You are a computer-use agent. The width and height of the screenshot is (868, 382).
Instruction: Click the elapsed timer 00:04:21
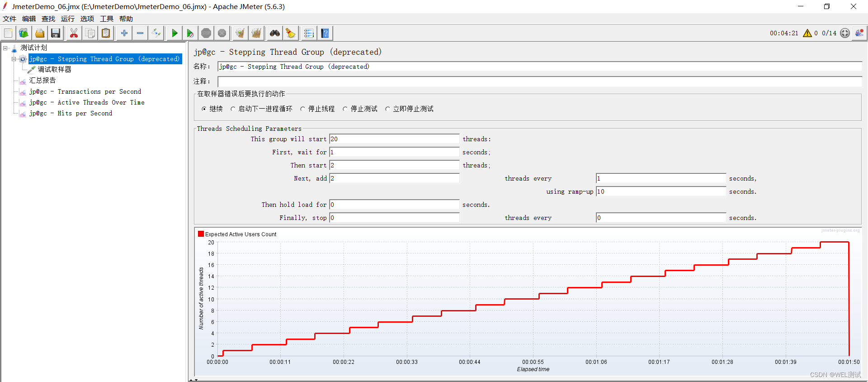(x=784, y=33)
